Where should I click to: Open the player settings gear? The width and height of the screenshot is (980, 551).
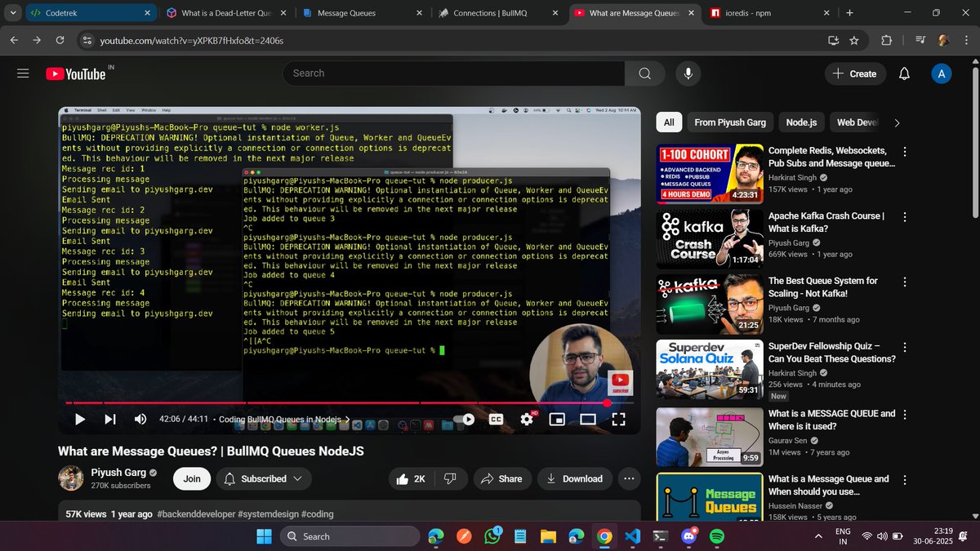click(527, 419)
